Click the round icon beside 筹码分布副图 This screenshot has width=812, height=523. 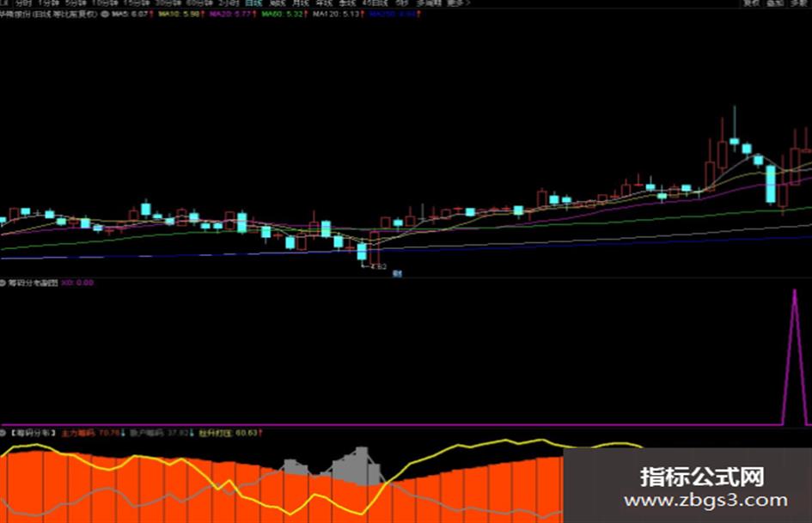[x=3, y=283]
